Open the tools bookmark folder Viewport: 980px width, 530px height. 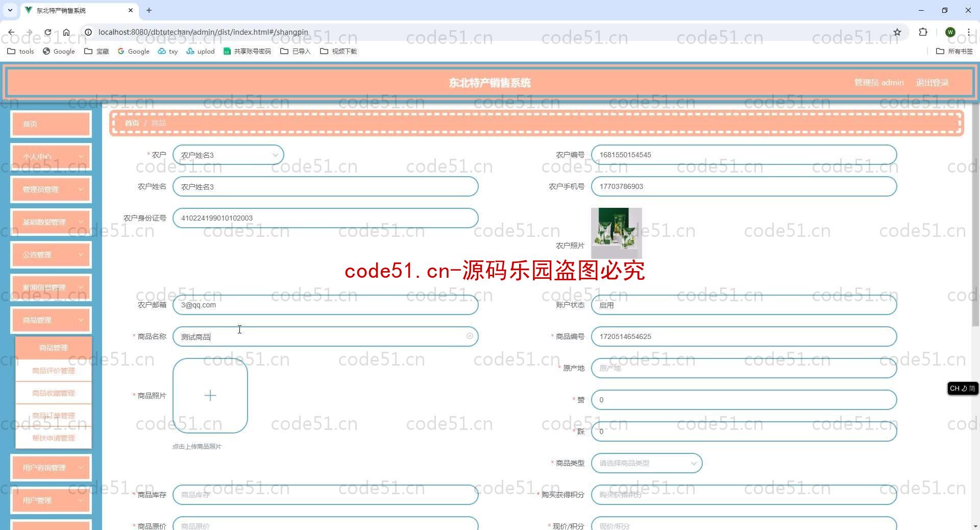pos(20,51)
